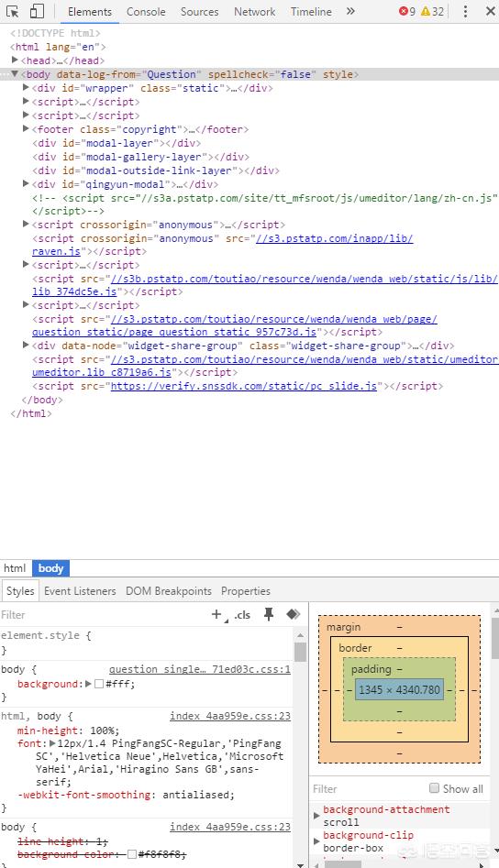
Task: Close the DevTools panel
Action: [x=490, y=11]
